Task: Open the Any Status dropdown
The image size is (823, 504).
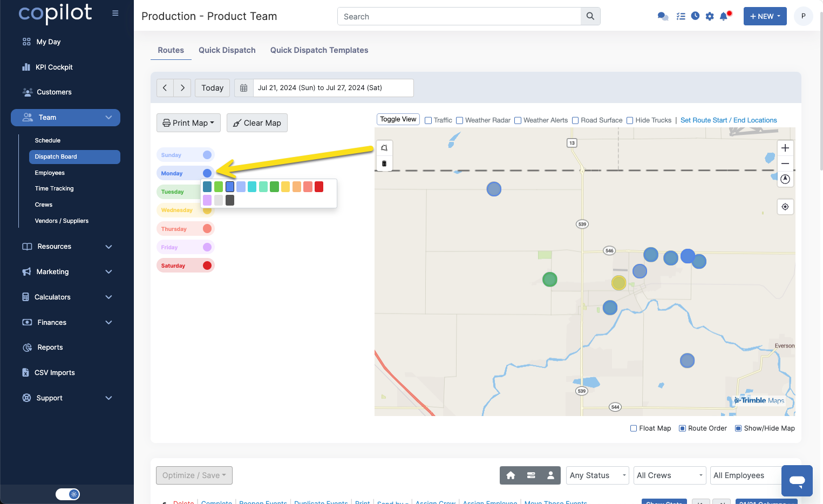Action: [x=597, y=475]
